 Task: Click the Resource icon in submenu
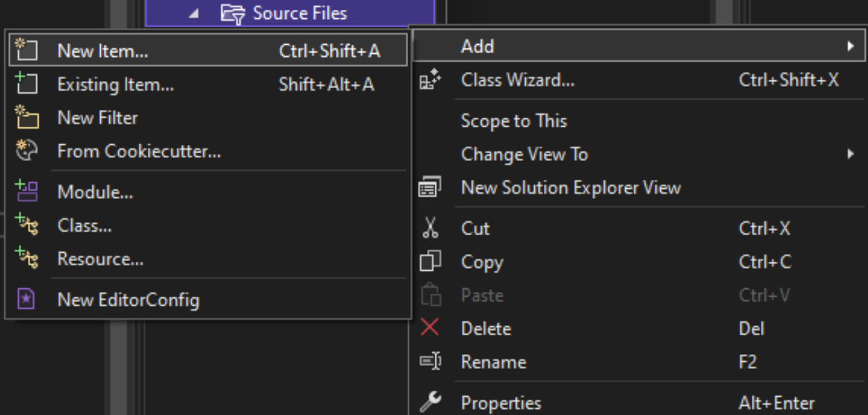[x=26, y=259]
